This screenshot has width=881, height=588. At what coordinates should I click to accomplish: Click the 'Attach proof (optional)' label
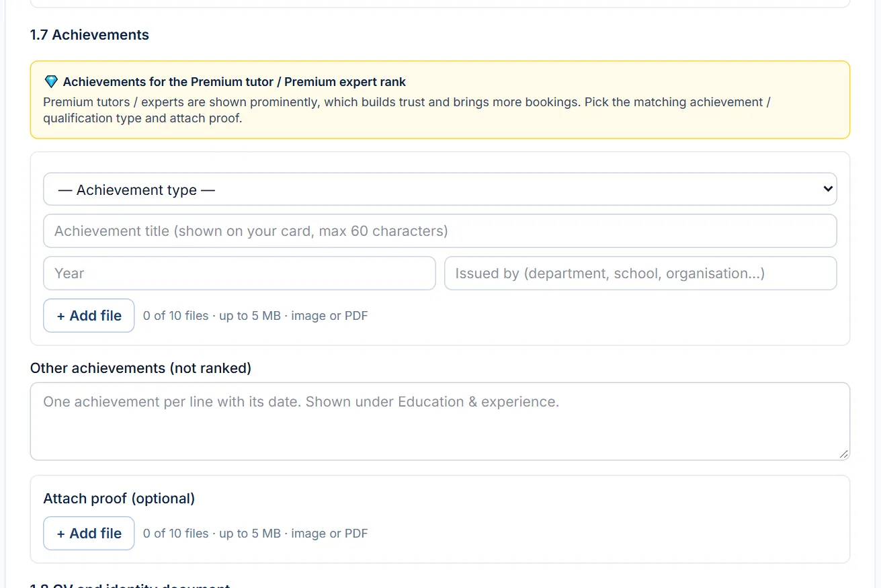(x=119, y=499)
